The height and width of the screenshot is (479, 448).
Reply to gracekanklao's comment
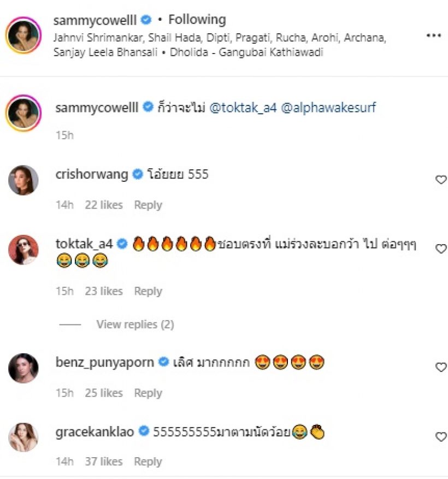148,462
